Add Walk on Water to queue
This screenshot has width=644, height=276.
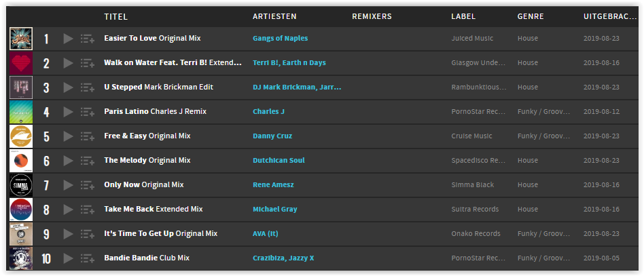[x=88, y=63]
